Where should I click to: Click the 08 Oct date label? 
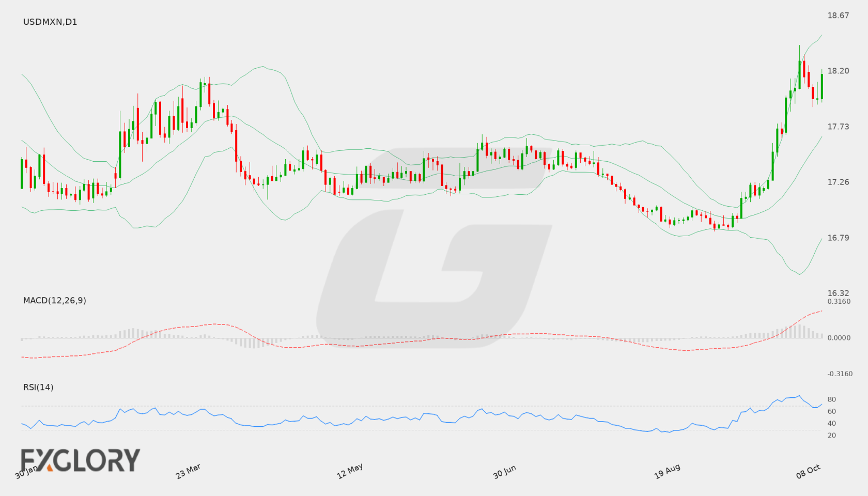point(808,471)
